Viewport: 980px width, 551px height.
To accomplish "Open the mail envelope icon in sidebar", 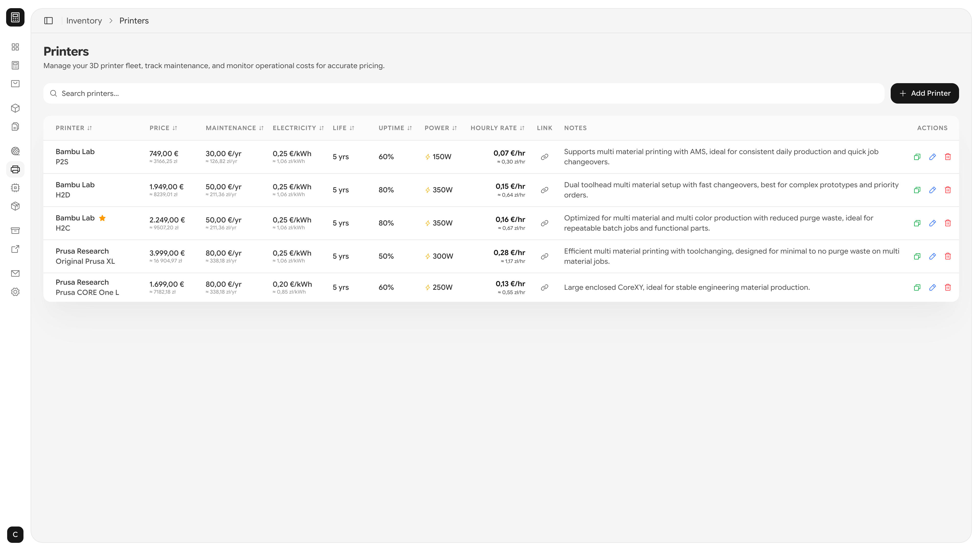I will pos(15,273).
